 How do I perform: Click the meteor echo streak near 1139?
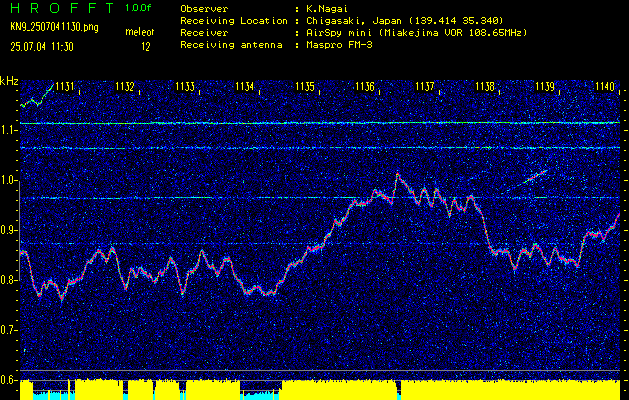(x=535, y=177)
